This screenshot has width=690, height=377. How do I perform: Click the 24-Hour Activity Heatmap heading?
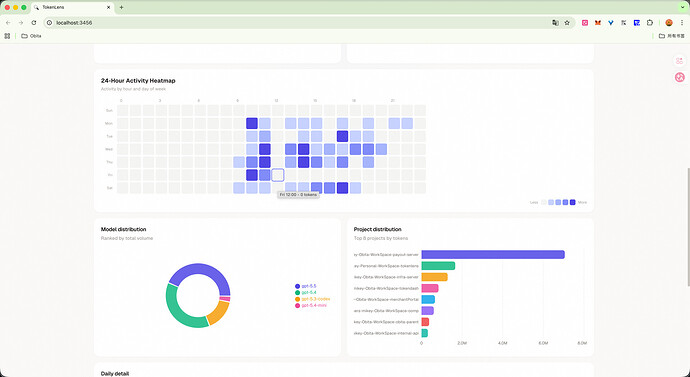point(138,81)
